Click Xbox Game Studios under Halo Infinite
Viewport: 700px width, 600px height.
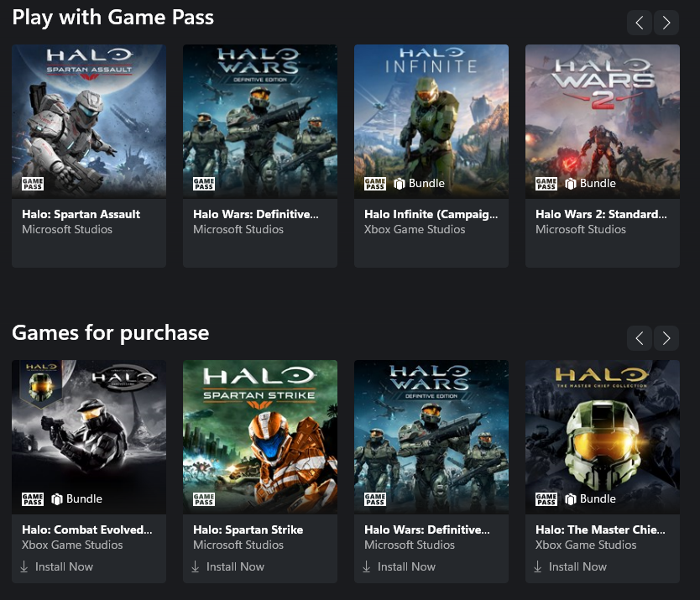415,229
